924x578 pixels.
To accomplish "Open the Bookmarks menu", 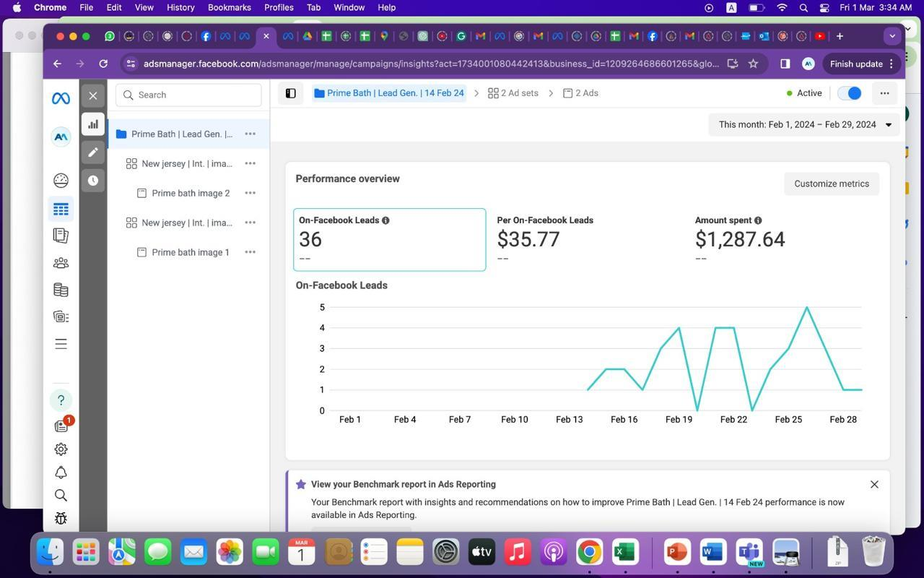I will pyautogui.click(x=230, y=7).
